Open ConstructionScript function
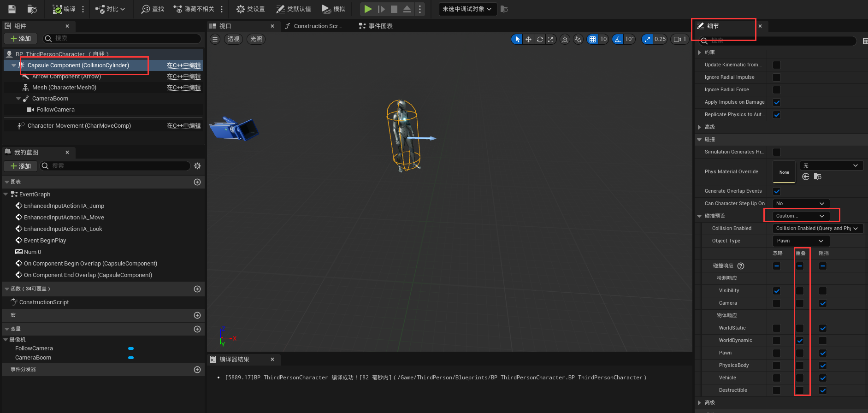Viewport: 868px width, 413px height. tap(44, 302)
